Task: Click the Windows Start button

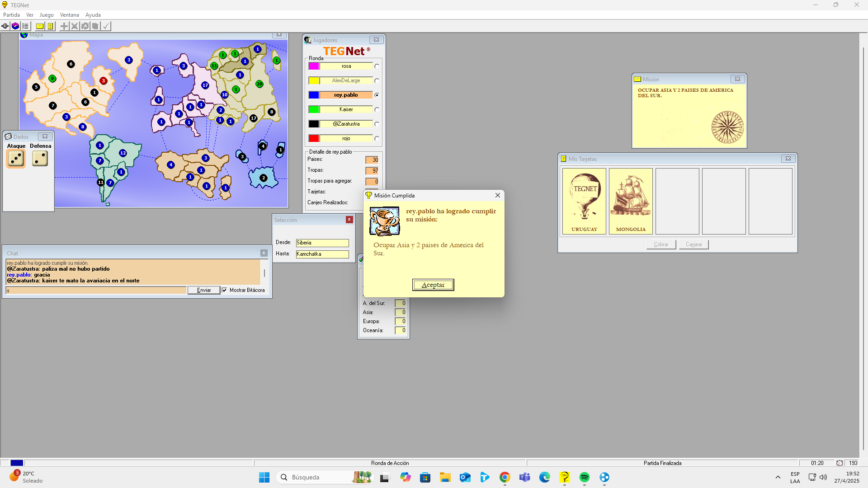Action: (264, 477)
